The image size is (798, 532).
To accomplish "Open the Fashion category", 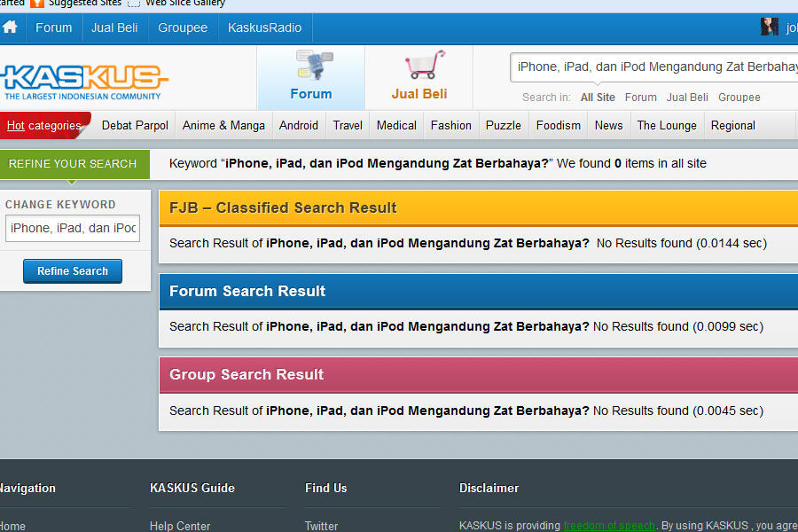I will click(451, 125).
